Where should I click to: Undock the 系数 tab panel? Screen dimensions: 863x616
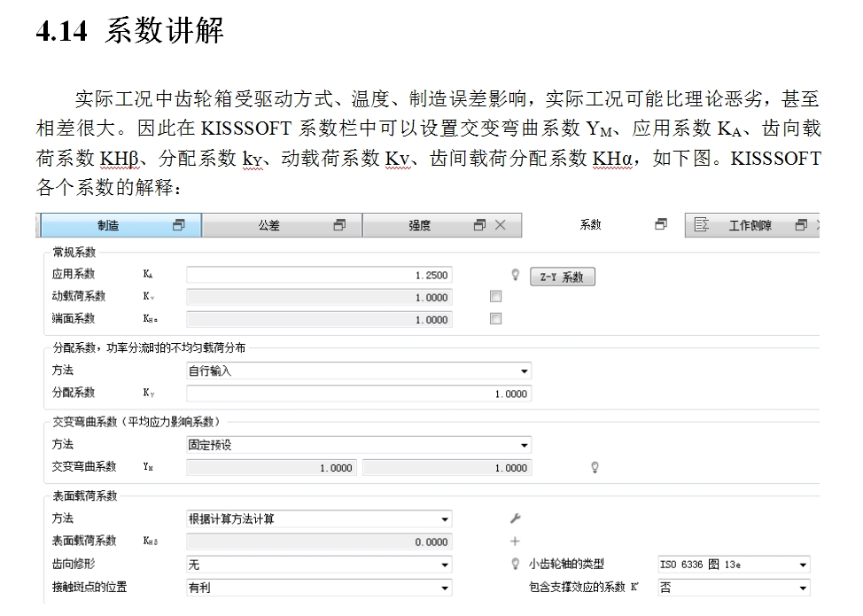coord(661,224)
